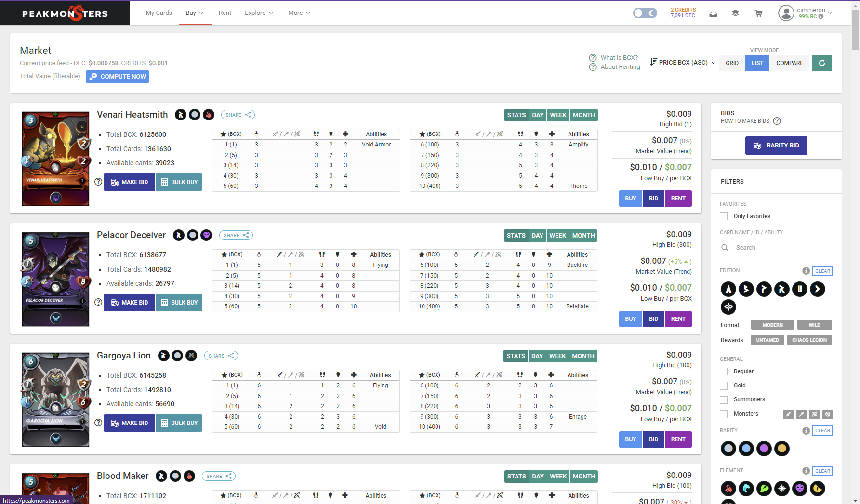
Task: Select Month tab for Pelacor Deceiver
Action: [x=583, y=236]
